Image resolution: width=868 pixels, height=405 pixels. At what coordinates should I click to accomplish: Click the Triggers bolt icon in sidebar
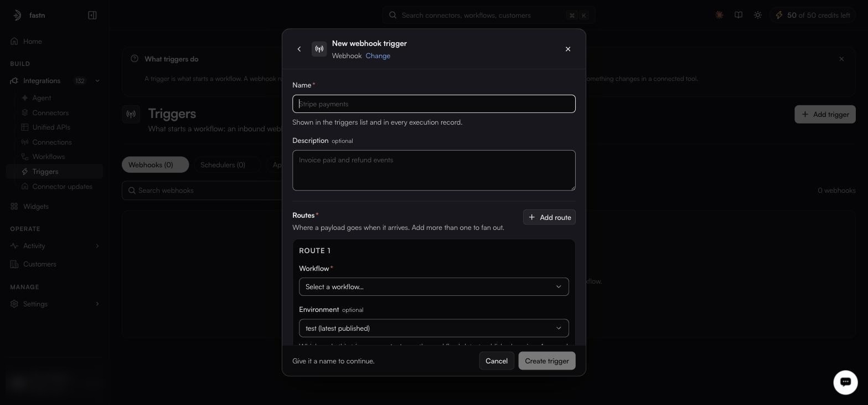(25, 172)
